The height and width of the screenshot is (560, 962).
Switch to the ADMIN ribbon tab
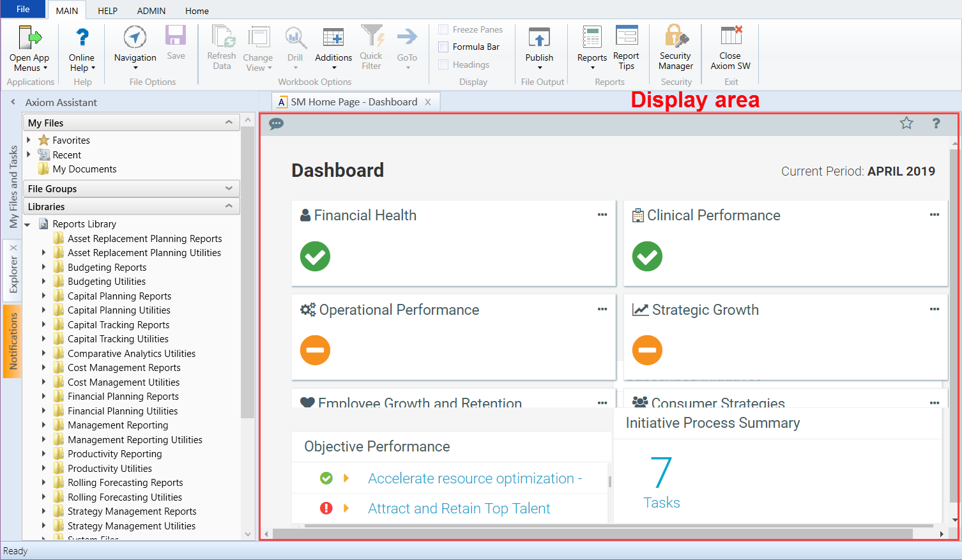pyautogui.click(x=151, y=11)
